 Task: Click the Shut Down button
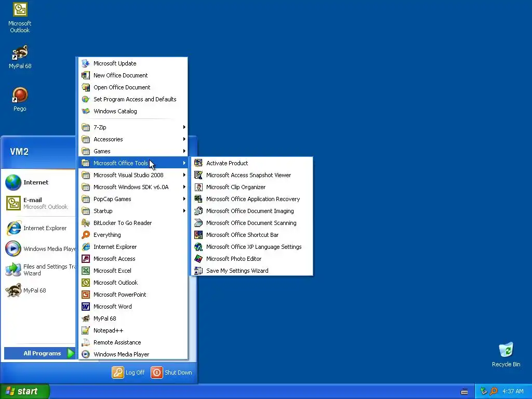pyautogui.click(x=171, y=373)
